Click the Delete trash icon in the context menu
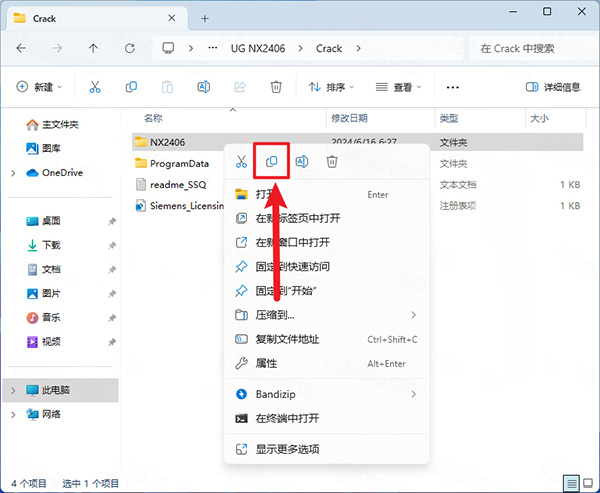This screenshot has height=493, width=600. (x=332, y=162)
